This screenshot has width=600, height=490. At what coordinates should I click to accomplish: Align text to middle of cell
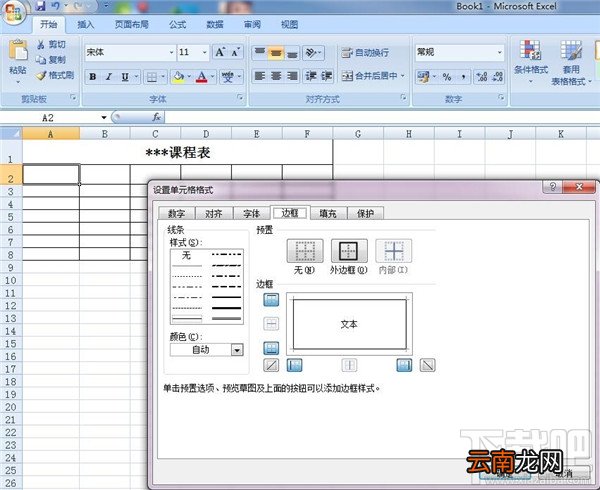276,52
